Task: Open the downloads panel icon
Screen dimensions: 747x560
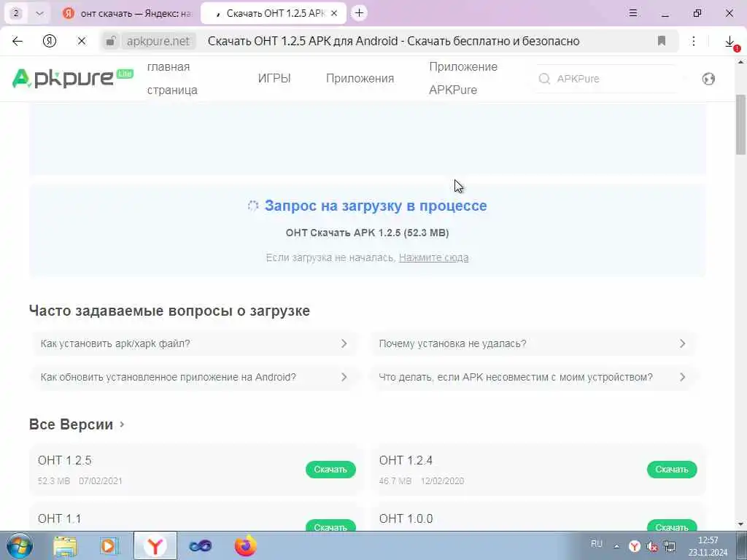Action: [729, 42]
